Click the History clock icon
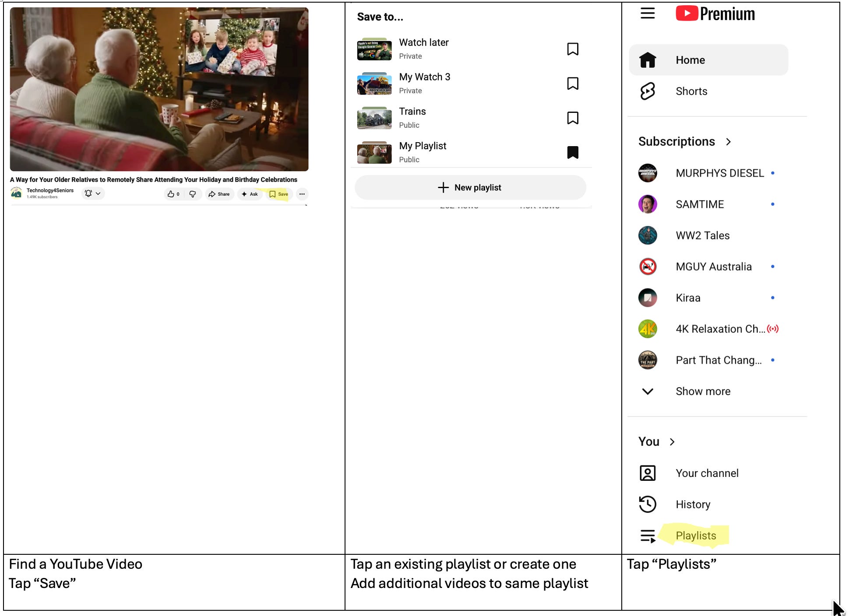 click(648, 504)
